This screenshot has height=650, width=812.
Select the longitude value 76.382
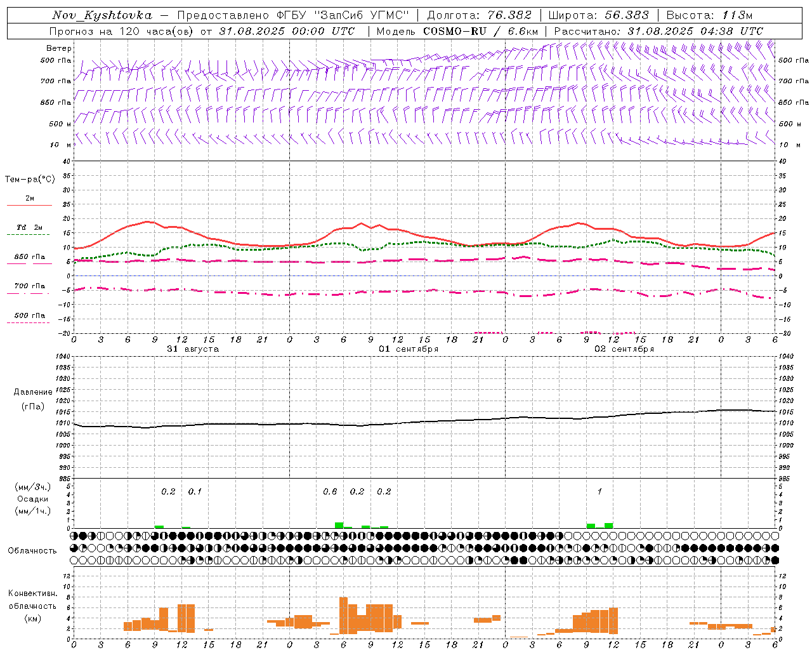click(x=510, y=15)
